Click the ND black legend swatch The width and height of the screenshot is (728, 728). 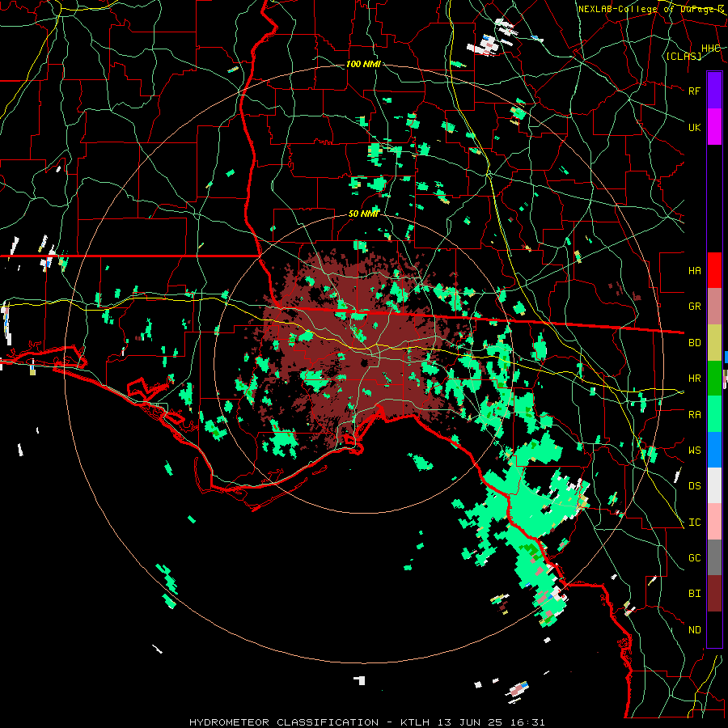(714, 629)
